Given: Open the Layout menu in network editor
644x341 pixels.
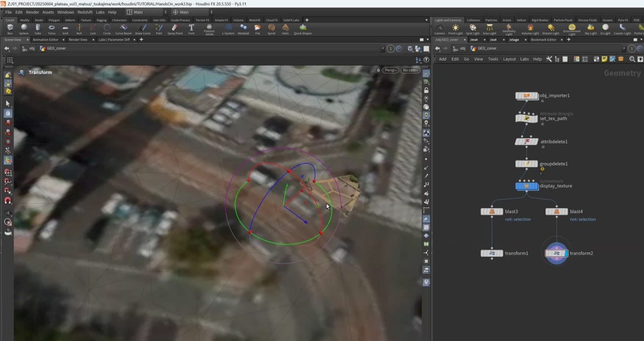Looking at the screenshot, I should 509,59.
